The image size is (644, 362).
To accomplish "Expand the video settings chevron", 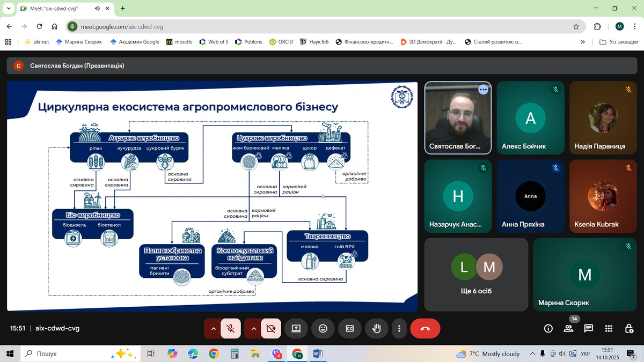I will pyautogui.click(x=253, y=328).
